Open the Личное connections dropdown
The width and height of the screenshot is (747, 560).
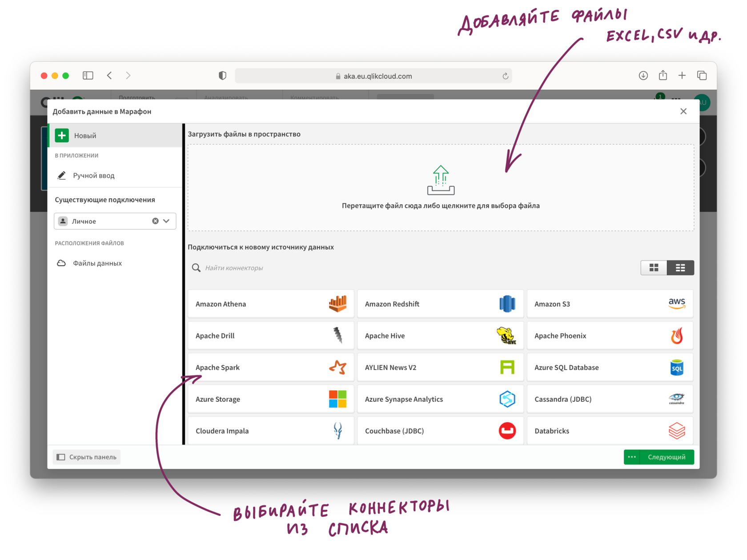115,221
